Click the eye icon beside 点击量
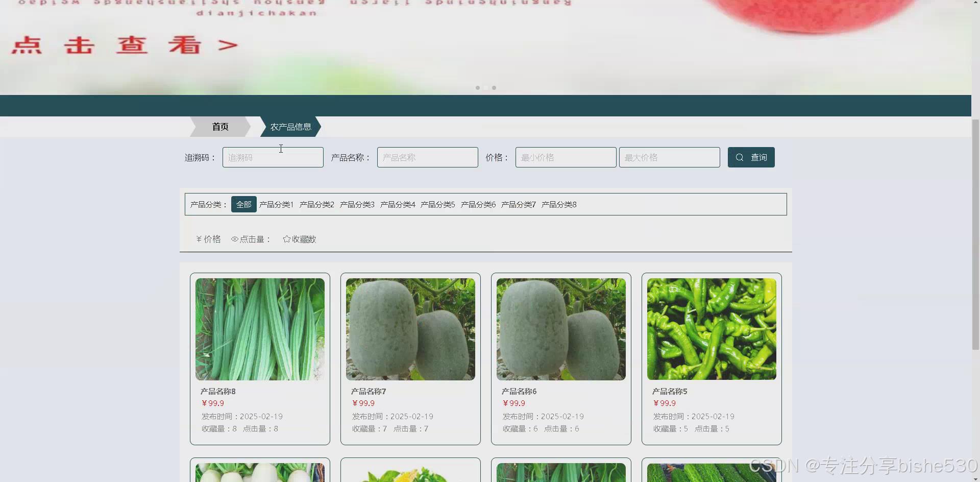 235,239
